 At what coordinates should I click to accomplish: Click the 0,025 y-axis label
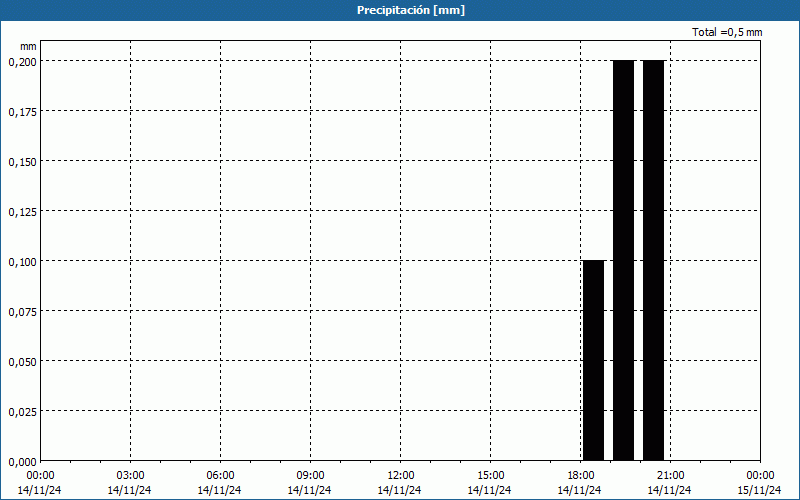(x=22, y=412)
